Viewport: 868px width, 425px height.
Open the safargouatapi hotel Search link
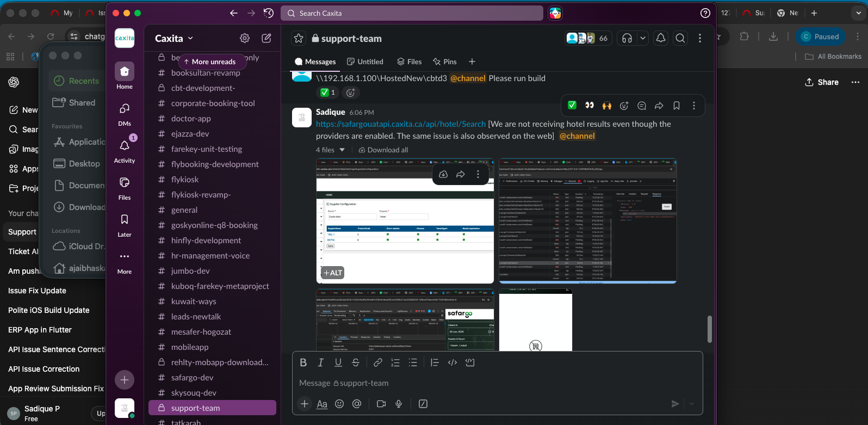401,124
